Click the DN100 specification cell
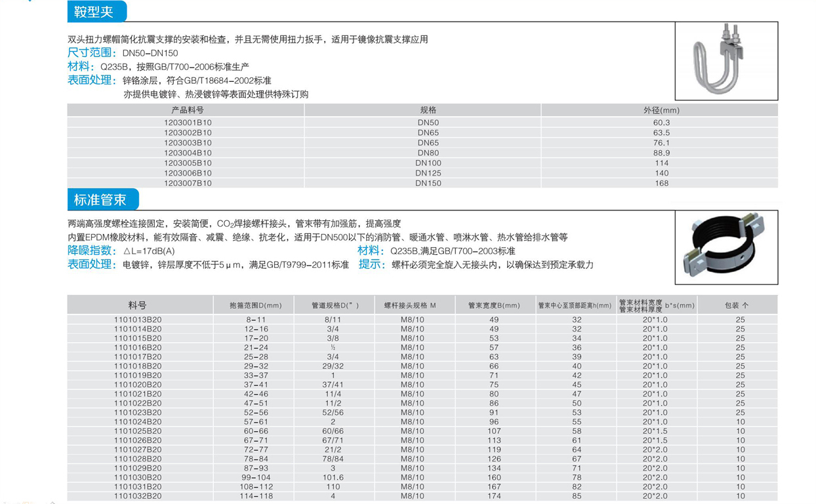This screenshot has height=504, width=816. pyautogui.click(x=428, y=163)
